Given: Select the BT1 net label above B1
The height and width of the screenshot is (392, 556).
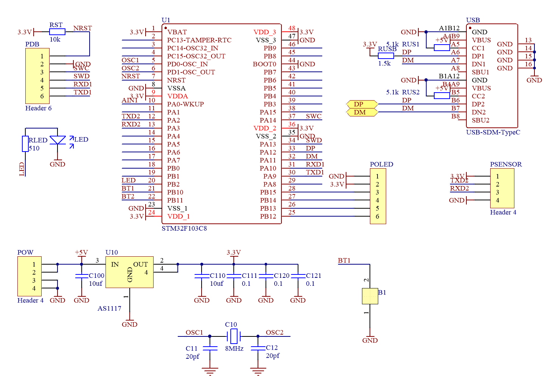Looking at the screenshot, I should tap(344, 260).
